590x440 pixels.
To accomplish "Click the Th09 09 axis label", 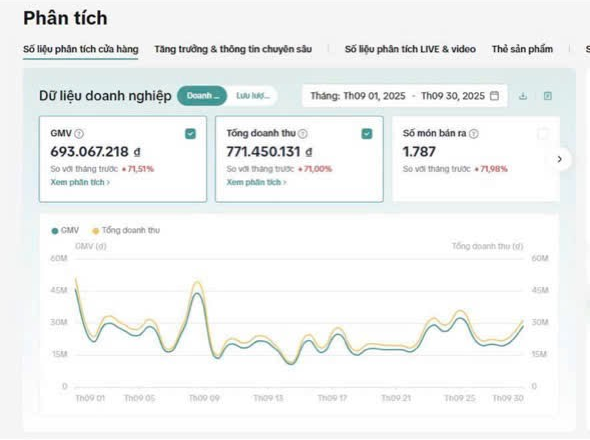I will (204, 398).
